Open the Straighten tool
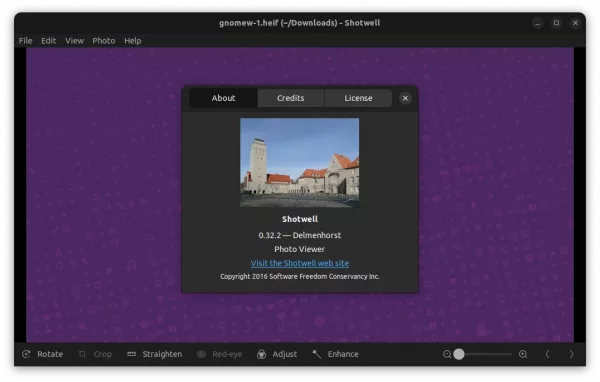Image resolution: width=600 pixels, height=382 pixels. pyautogui.click(x=155, y=354)
